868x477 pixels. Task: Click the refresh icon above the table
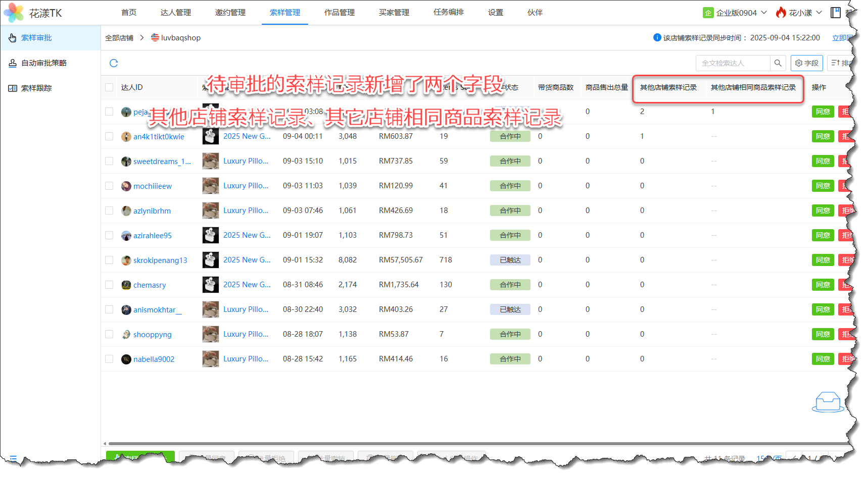coord(114,63)
